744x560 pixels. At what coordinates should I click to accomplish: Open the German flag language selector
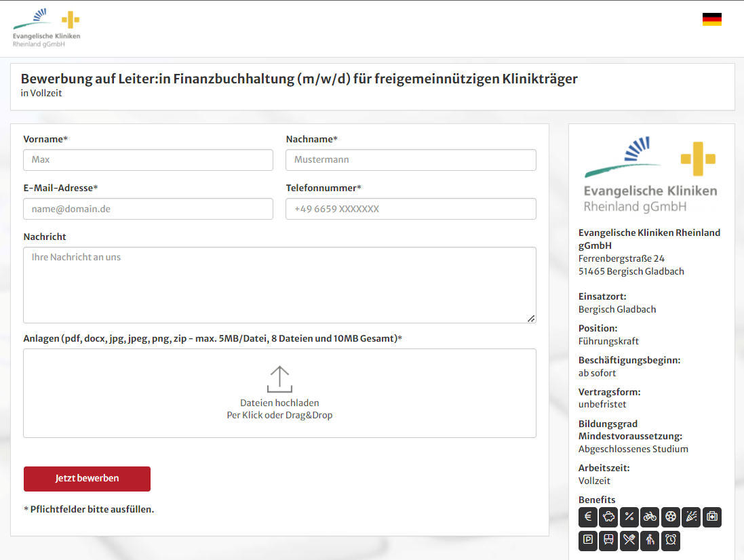(x=711, y=20)
